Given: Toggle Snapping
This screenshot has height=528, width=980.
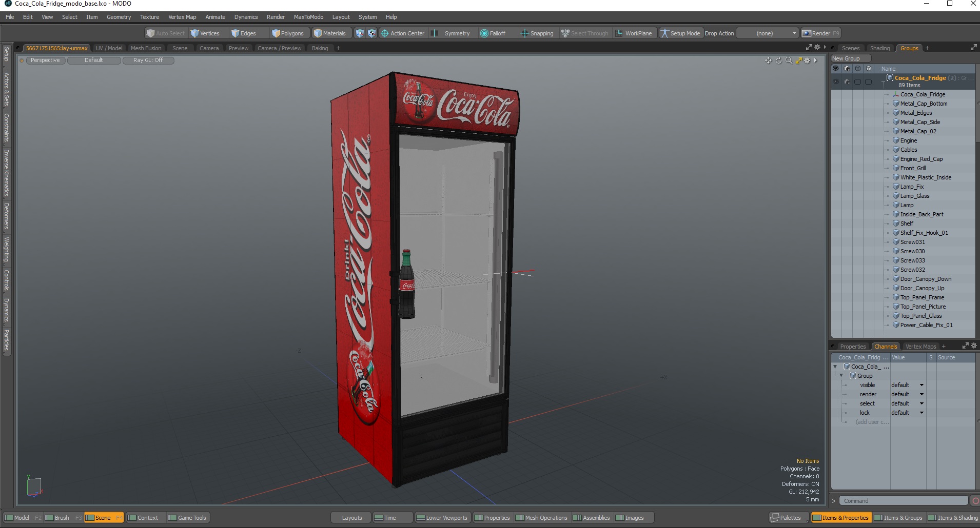Looking at the screenshot, I should [537, 33].
